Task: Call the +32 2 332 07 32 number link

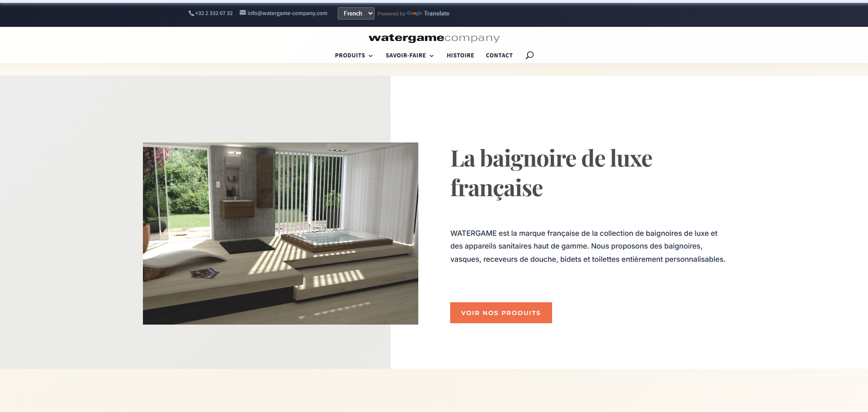Action: tap(213, 13)
